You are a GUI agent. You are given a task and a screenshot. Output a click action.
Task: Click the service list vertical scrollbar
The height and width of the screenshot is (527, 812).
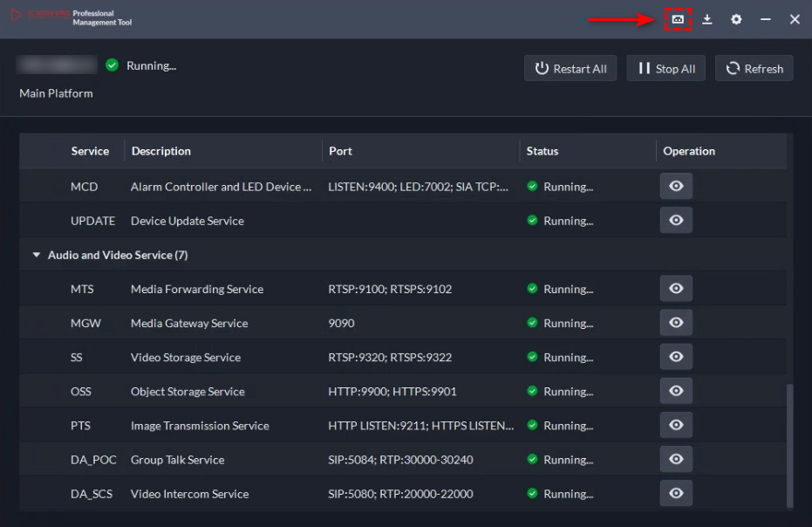(789, 446)
